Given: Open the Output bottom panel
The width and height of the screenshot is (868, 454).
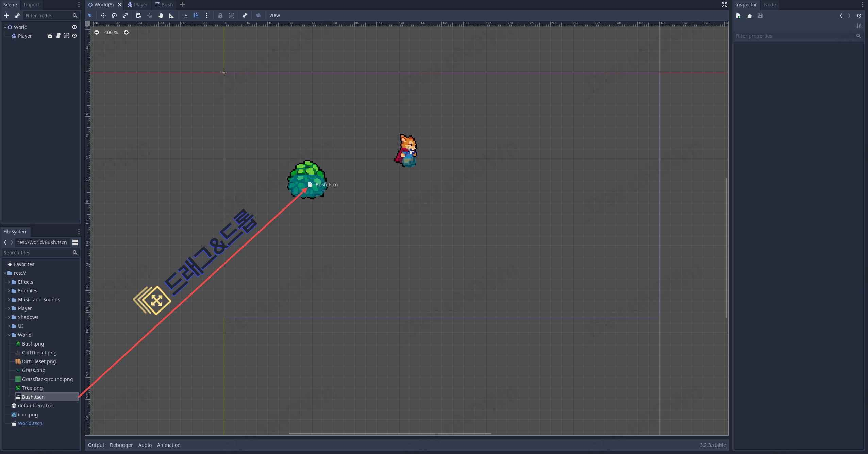Looking at the screenshot, I should tap(96, 445).
